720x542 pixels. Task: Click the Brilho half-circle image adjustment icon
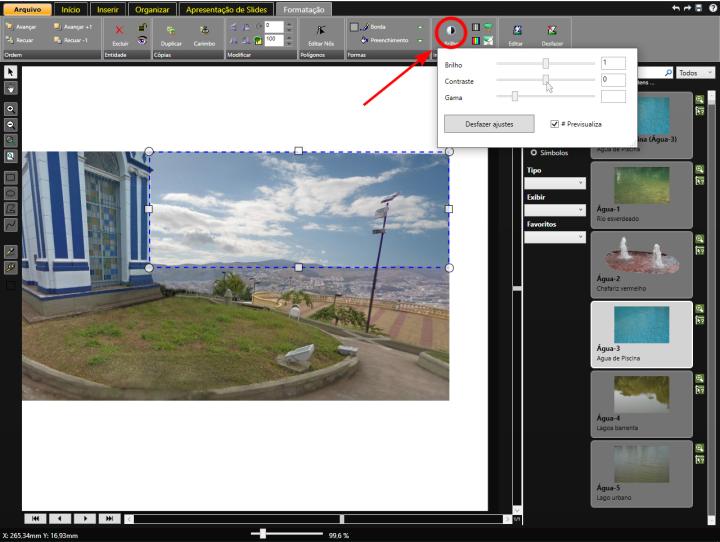point(450,31)
